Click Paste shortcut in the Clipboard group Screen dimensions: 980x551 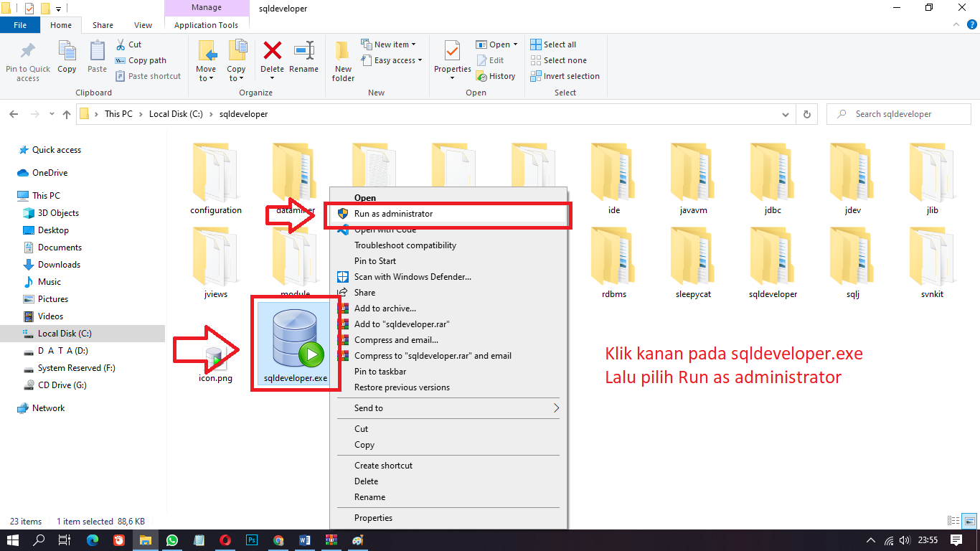pos(148,76)
